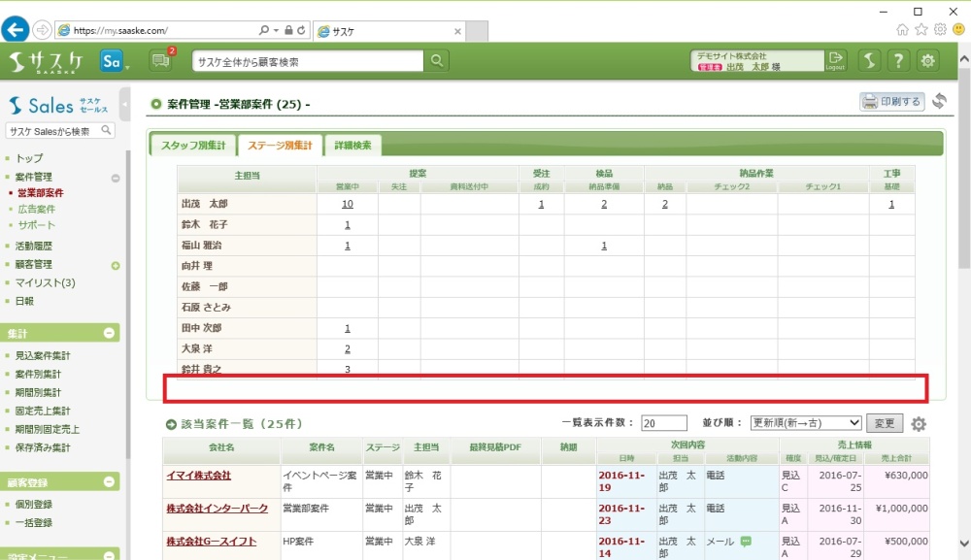The height and width of the screenshot is (560, 971).
Task: Click the refresh icon beside 印刷する
Action: tap(939, 101)
